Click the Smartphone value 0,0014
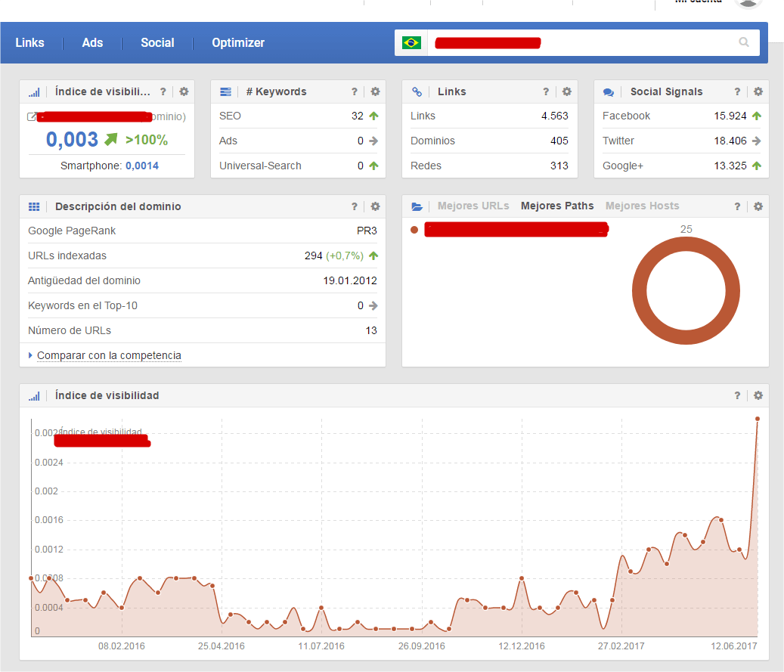This screenshot has height=672, width=784. pyautogui.click(x=142, y=166)
